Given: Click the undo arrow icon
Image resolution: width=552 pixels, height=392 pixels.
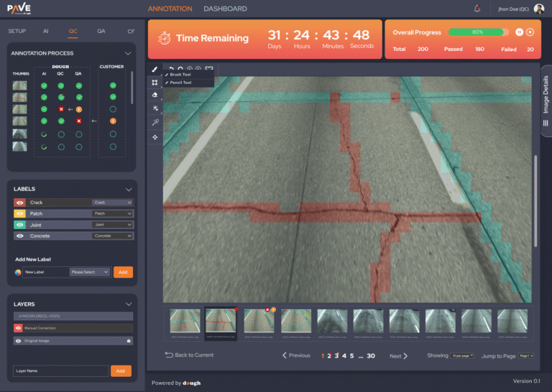Looking at the screenshot, I should (171, 69).
